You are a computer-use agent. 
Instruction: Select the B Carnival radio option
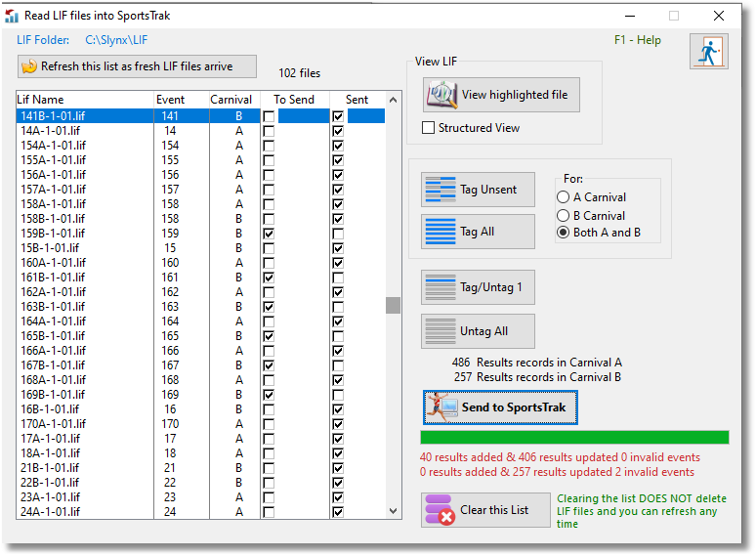point(563,216)
